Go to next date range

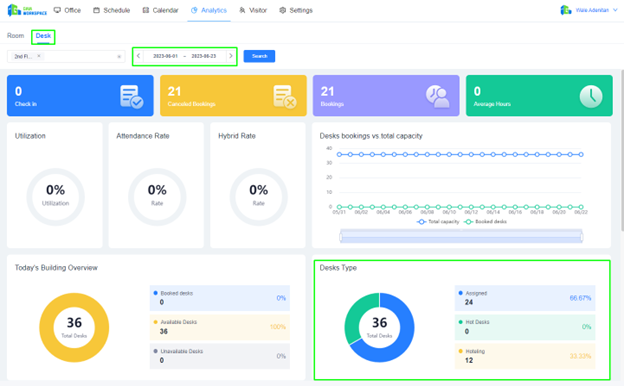231,56
